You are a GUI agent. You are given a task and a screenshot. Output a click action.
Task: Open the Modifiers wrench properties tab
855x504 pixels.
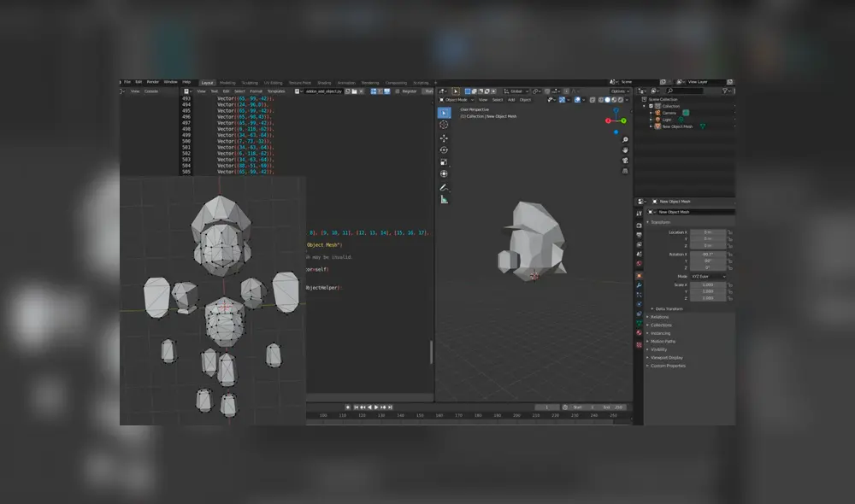(639, 284)
